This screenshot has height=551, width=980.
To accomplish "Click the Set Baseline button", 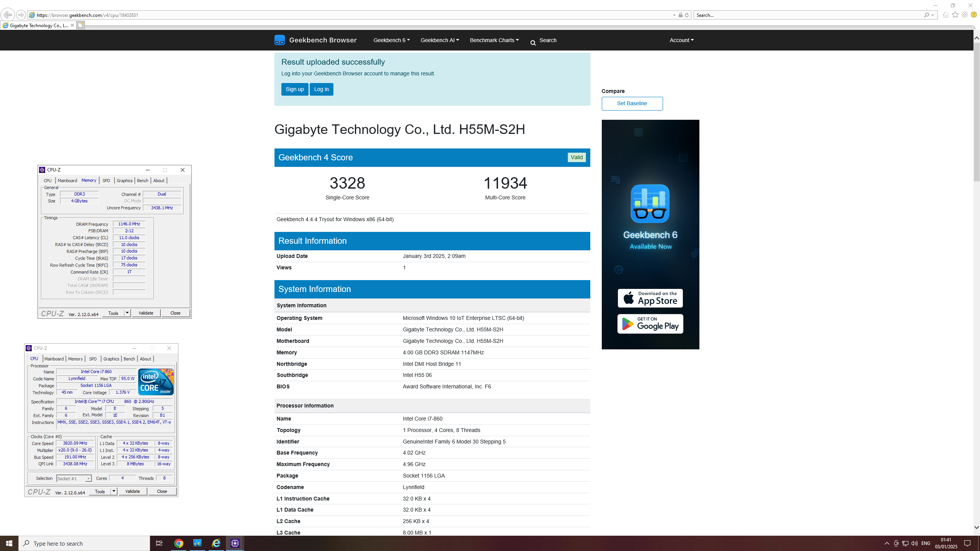I will tap(632, 104).
